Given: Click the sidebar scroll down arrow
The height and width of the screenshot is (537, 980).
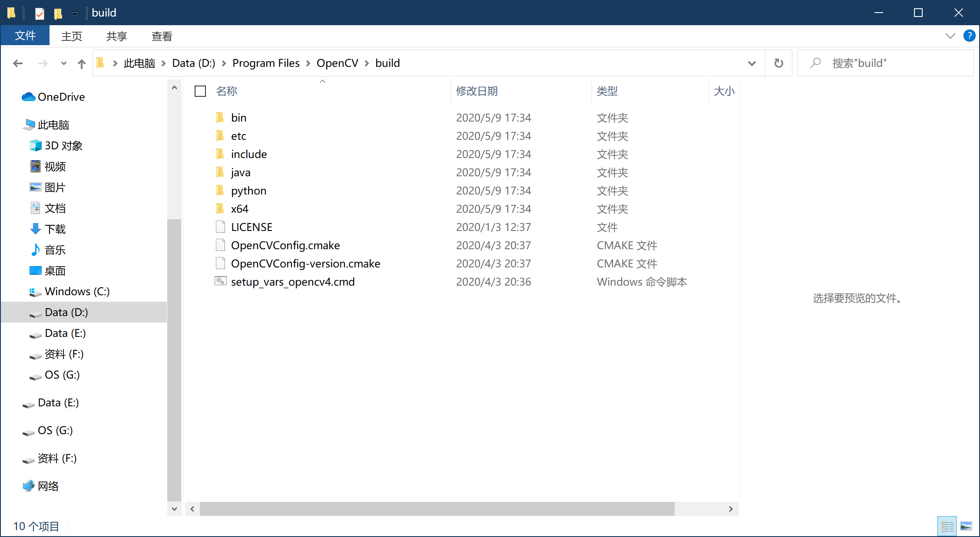Looking at the screenshot, I should [174, 509].
